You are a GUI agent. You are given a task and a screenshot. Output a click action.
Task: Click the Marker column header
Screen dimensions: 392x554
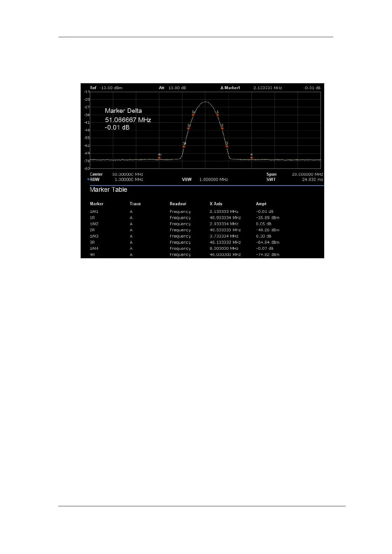point(96,204)
